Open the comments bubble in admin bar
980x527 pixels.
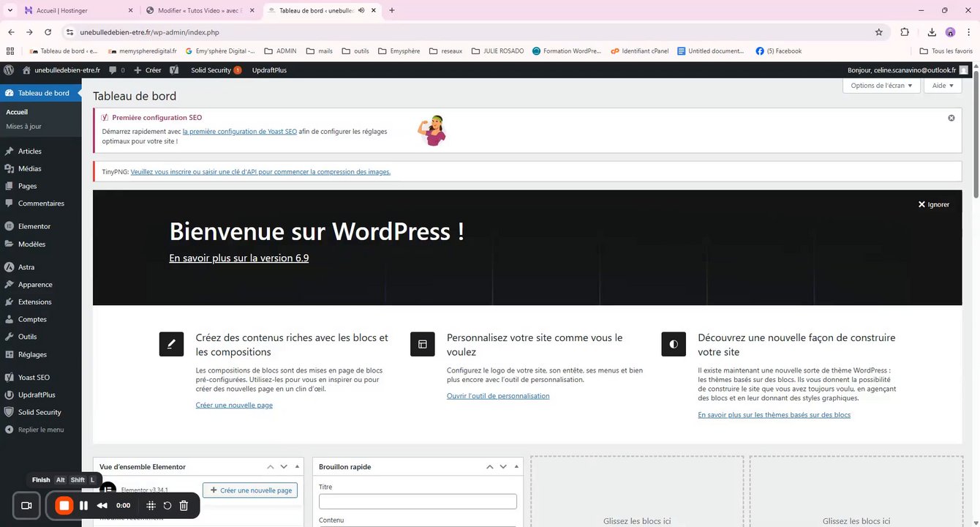point(116,70)
